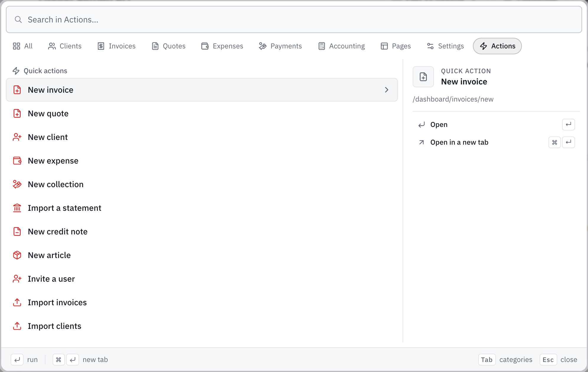Click the Import clients upload icon

coord(17,326)
